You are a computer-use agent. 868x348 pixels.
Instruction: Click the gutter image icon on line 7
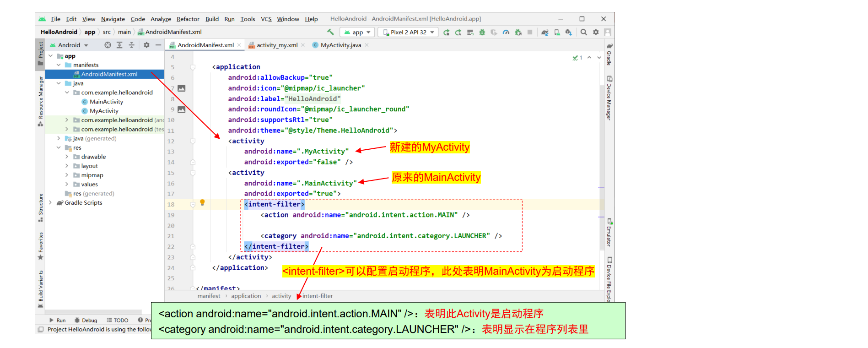[182, 88]
